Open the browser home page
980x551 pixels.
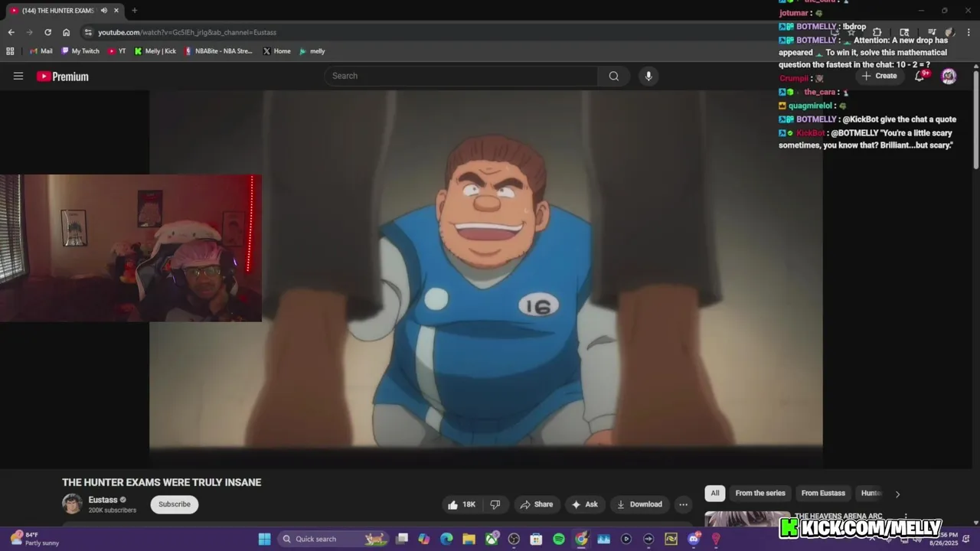pos(66,32)
